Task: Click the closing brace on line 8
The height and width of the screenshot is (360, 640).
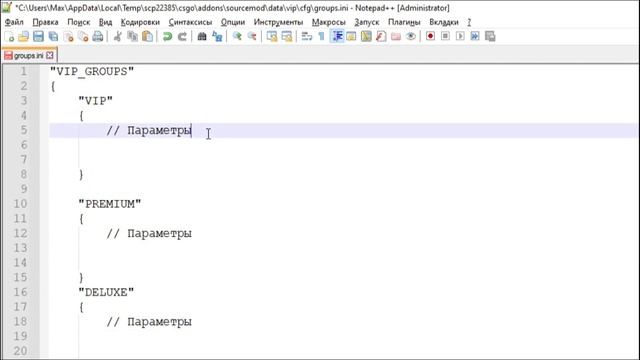Action: pyautogui.click(x=81, y=175)
